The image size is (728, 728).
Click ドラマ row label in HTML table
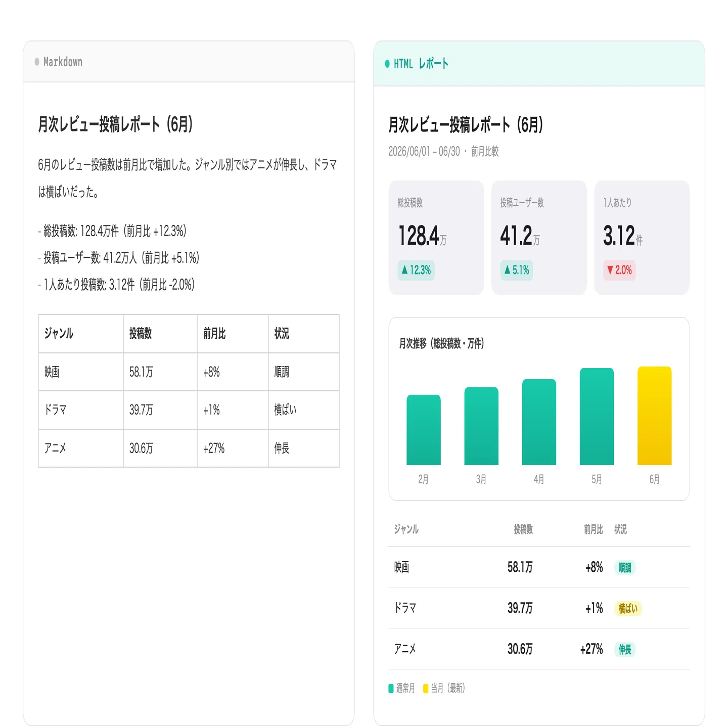coord(405,608)
